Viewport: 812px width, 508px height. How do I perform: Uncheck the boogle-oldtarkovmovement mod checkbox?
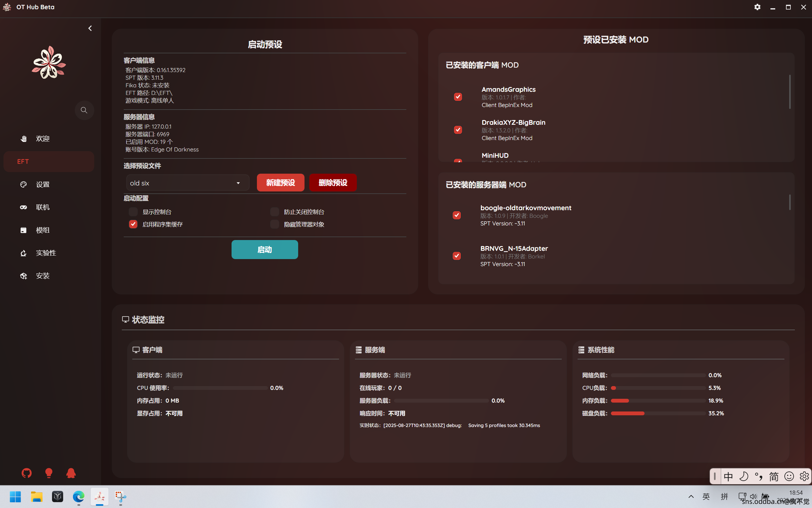click(x=457, y=215)
